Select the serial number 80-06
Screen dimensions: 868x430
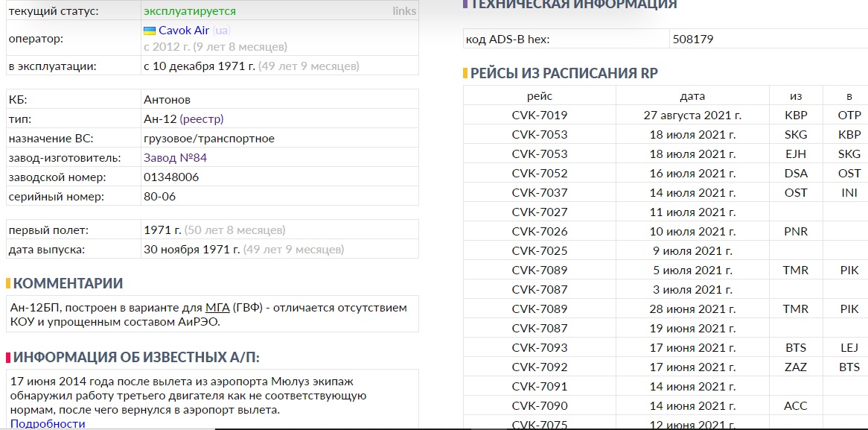click(159, 197)
